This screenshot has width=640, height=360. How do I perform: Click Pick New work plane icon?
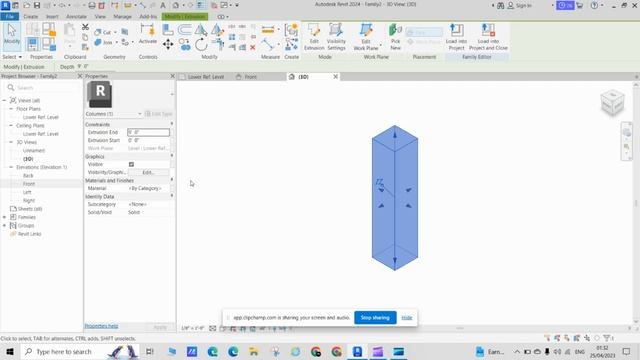pyautogui.click(x=395, y=36)
